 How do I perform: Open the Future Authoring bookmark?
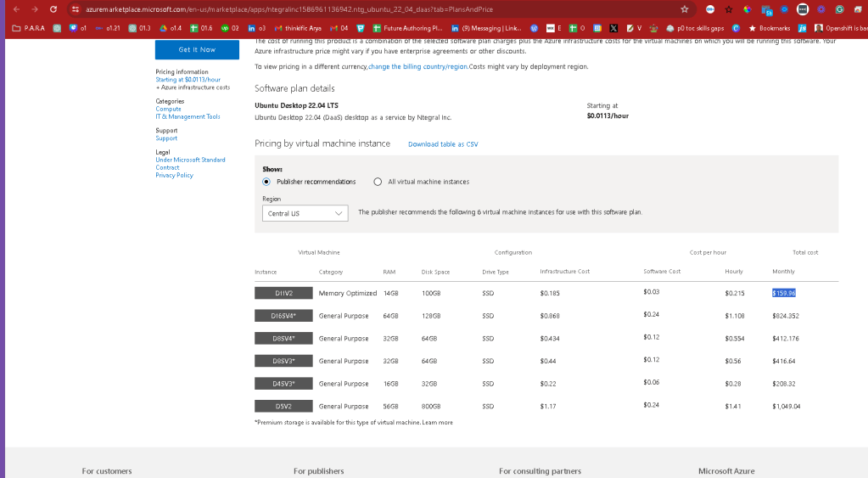(x=407, y=28)
